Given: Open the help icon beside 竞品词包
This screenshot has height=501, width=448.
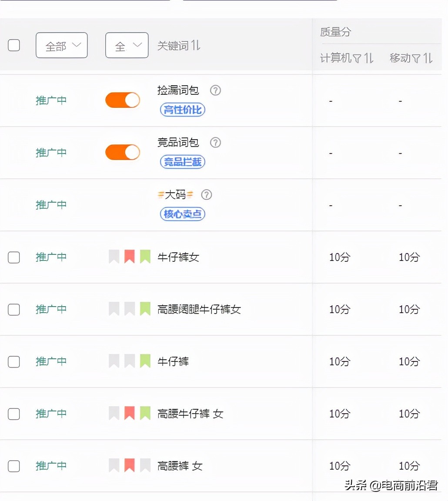Looking at the screenshot, I should (215, 143).
